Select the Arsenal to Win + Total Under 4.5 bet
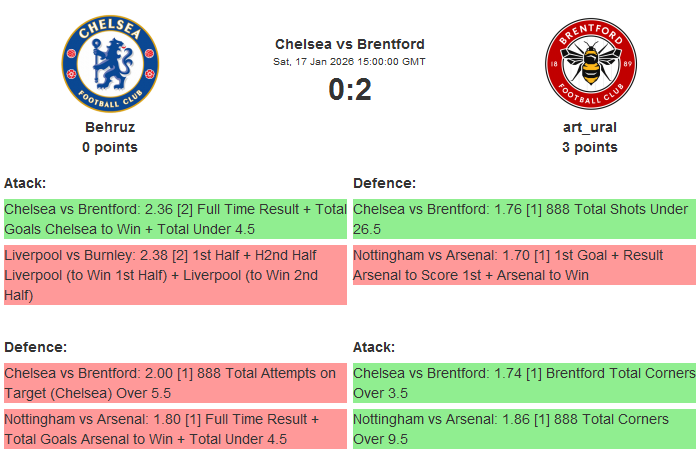 [x=175, y=428]
